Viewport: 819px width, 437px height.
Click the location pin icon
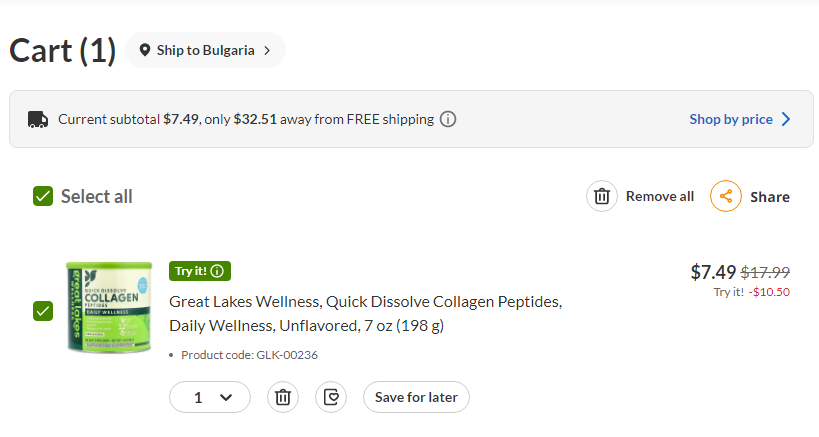[145, 50]
